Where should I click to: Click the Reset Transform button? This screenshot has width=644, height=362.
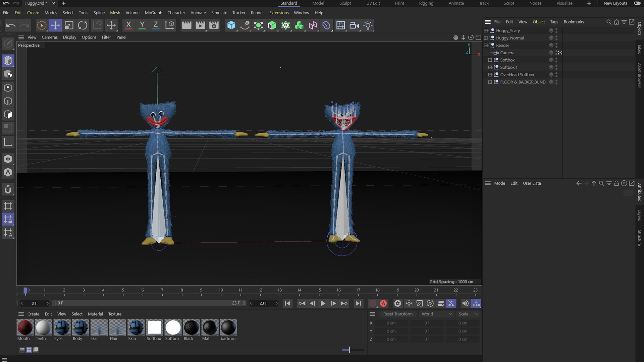click(x=398, y=314)
